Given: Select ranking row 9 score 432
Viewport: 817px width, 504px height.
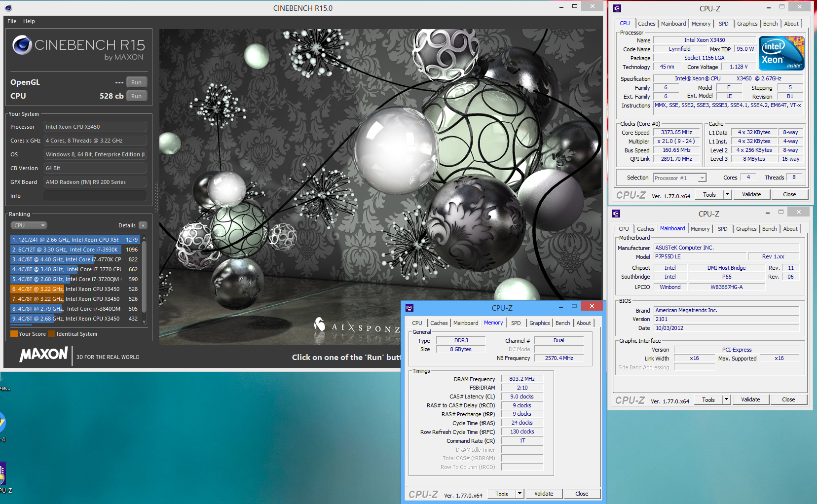Looking at the screenshot, I should [x=75, y=319].
